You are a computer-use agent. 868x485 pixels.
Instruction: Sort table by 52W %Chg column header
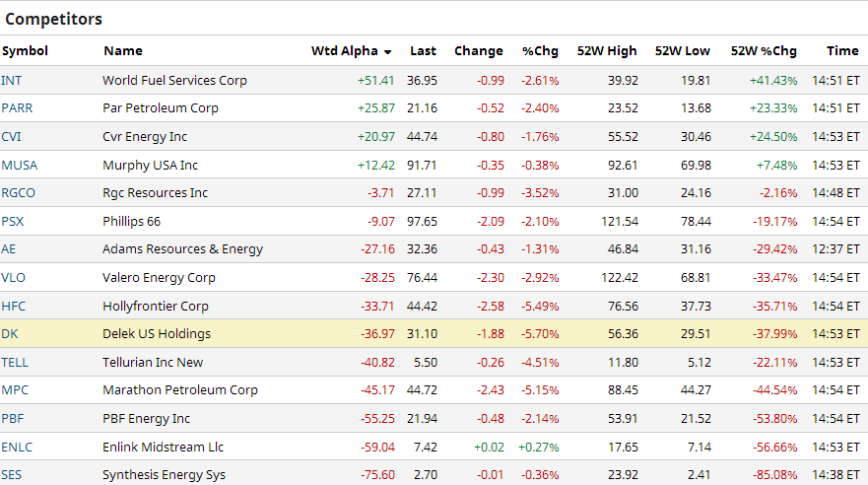pyautogui.click(x=764, y=51)
